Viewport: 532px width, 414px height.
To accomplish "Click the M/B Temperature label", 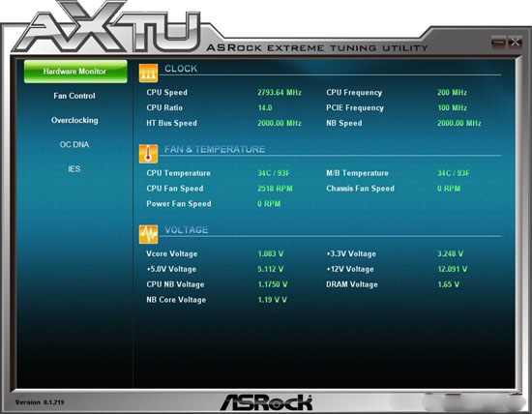I will tap(357, 173).
